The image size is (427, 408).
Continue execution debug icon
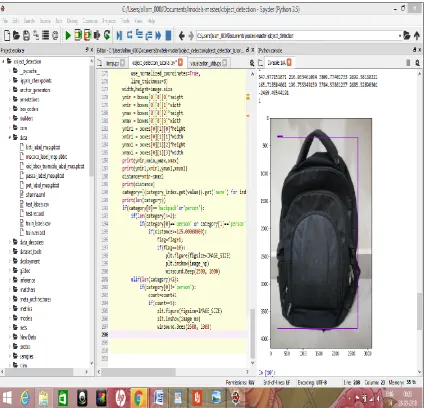(158, 35)
